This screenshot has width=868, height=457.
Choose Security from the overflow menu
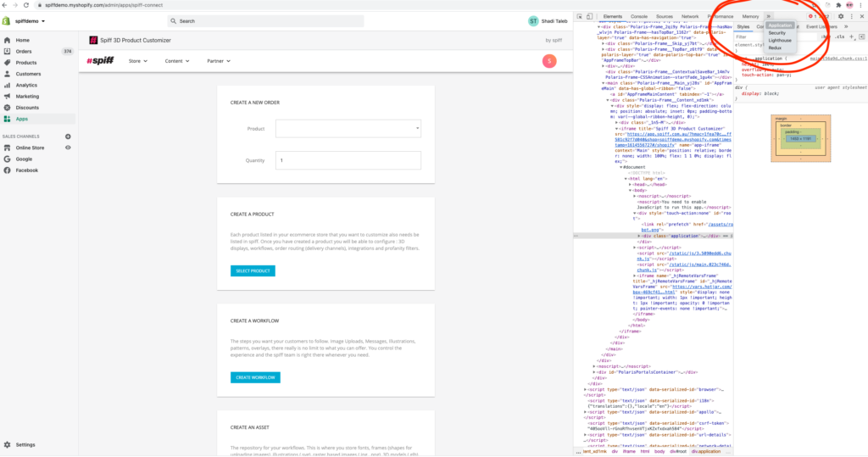(x=776, y=33)
